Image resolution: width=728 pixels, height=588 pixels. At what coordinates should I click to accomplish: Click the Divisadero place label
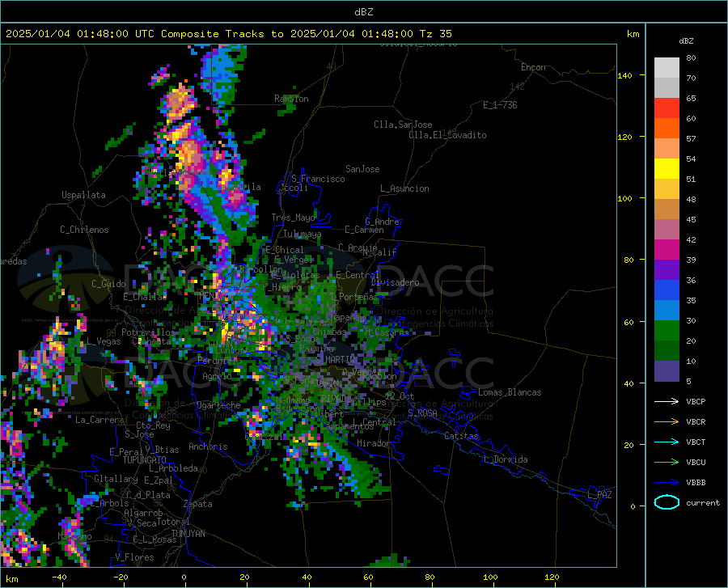point(395,282)
